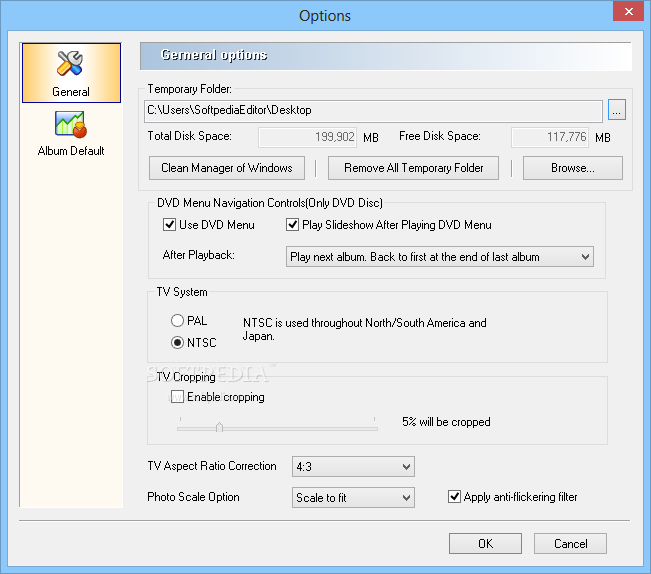The image size is (651, 574).
Task: Open the Album Default category
Action: pos(71,134)
